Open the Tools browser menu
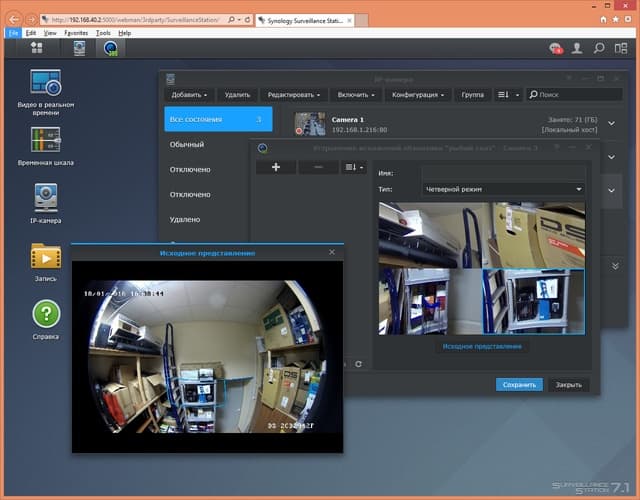The width and height of the screenshot is (640, 500). pyautogui.click(x=103, y=33)
